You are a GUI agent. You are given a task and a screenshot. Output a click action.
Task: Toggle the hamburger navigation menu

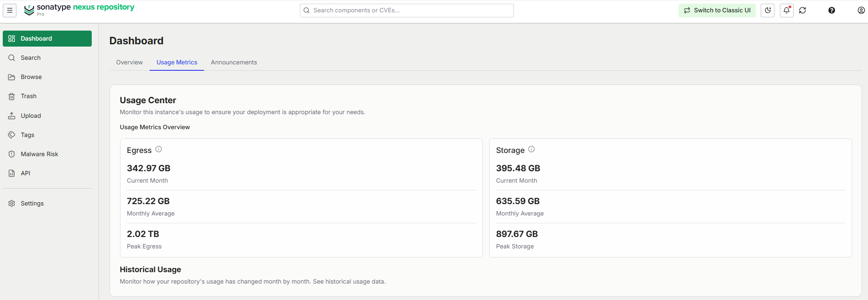point(10,11)
